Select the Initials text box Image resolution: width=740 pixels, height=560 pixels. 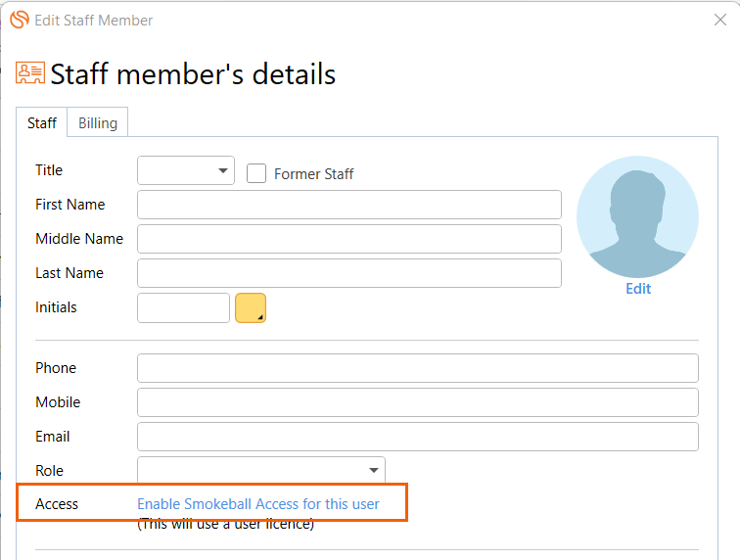click(183, 307)
